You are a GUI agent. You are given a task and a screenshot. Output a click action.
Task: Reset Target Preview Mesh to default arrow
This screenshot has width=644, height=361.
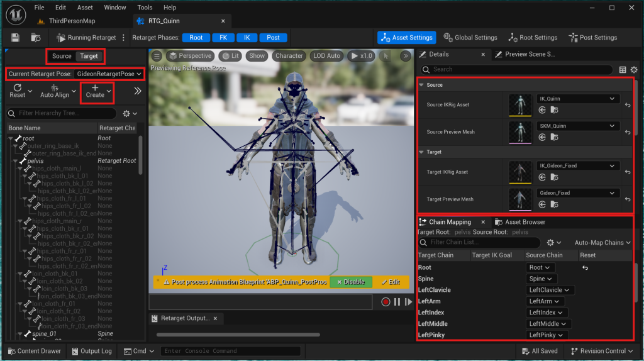(x=628, y=199)
